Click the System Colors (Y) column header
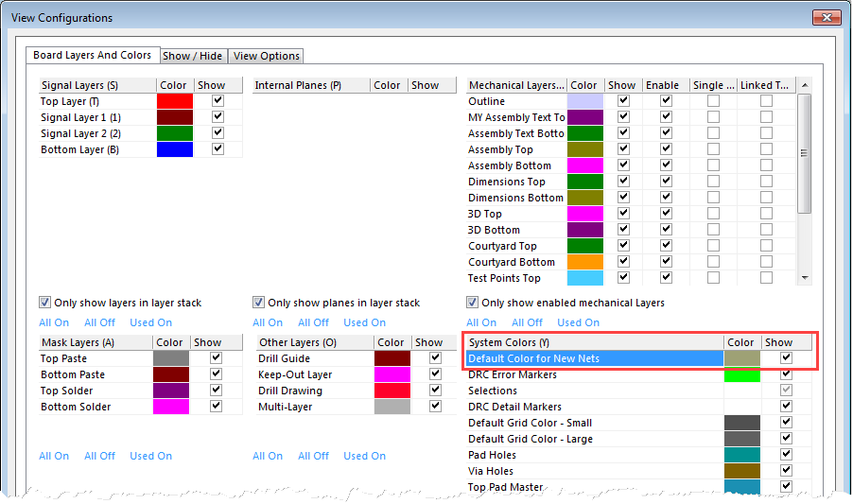Image resolution: width=853 pixels, height=504 pixels. [x=595, y=342]
